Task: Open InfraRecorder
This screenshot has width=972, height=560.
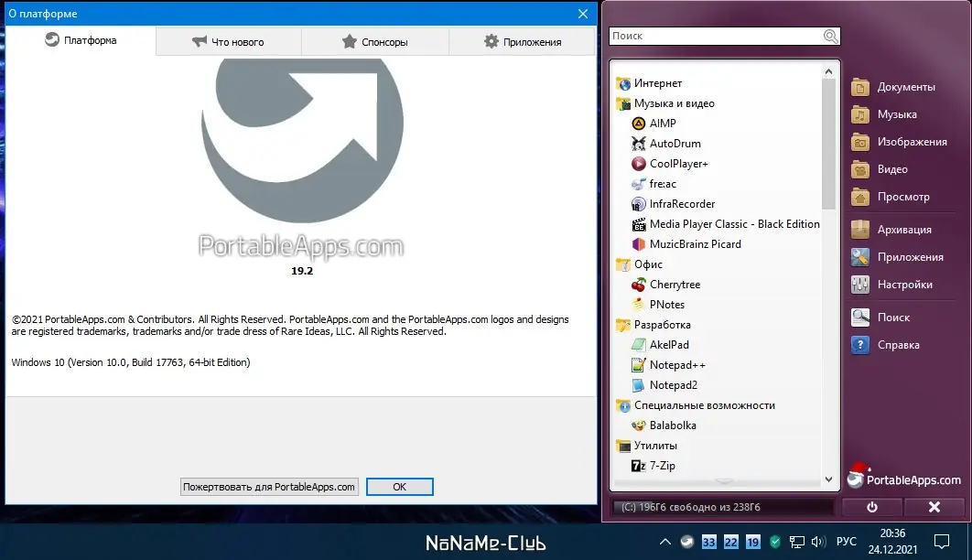Action: [674, 204]
